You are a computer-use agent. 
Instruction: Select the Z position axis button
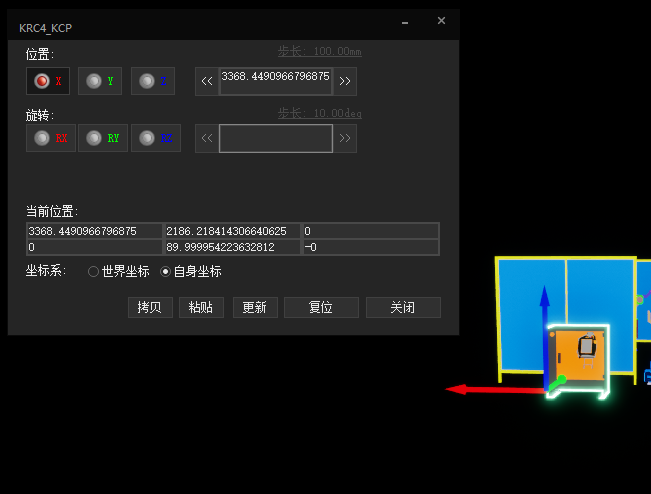153,81
